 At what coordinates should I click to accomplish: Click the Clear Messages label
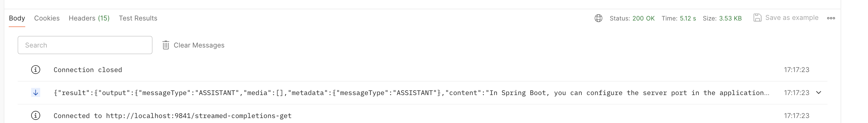pyautogui.click(x=199, y=45)
